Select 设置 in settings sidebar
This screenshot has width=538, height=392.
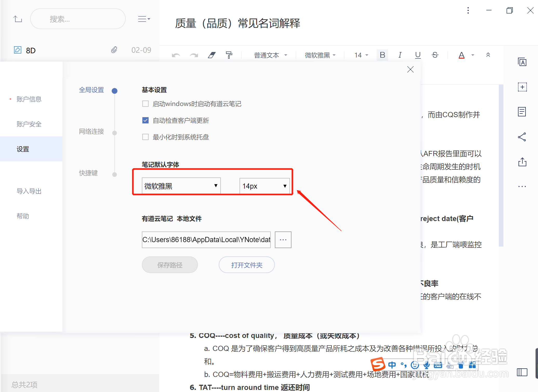31,149
